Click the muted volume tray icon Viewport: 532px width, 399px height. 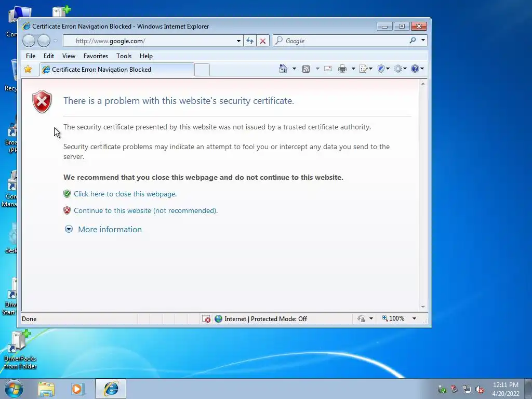[x=480, y=390]
